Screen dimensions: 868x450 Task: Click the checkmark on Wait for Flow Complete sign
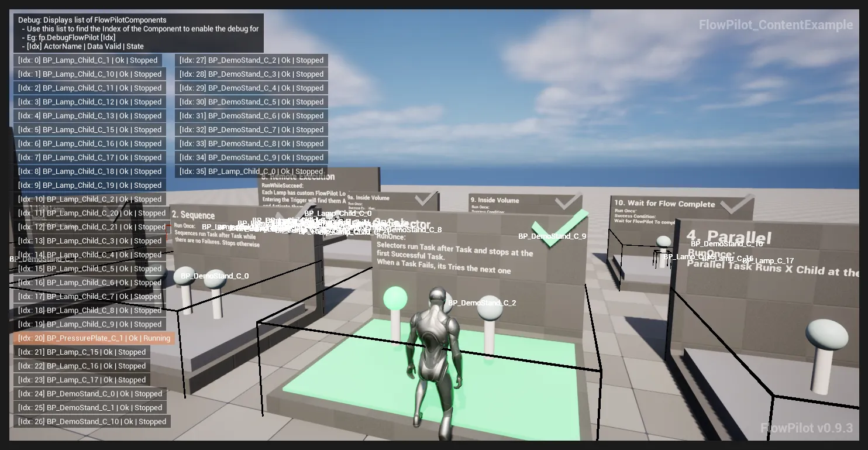click(x=736, y=205)
